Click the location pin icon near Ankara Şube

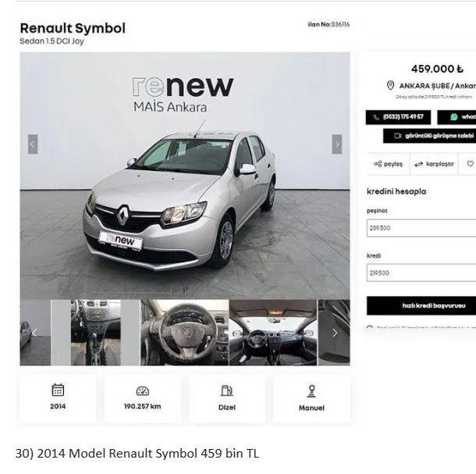391,86
